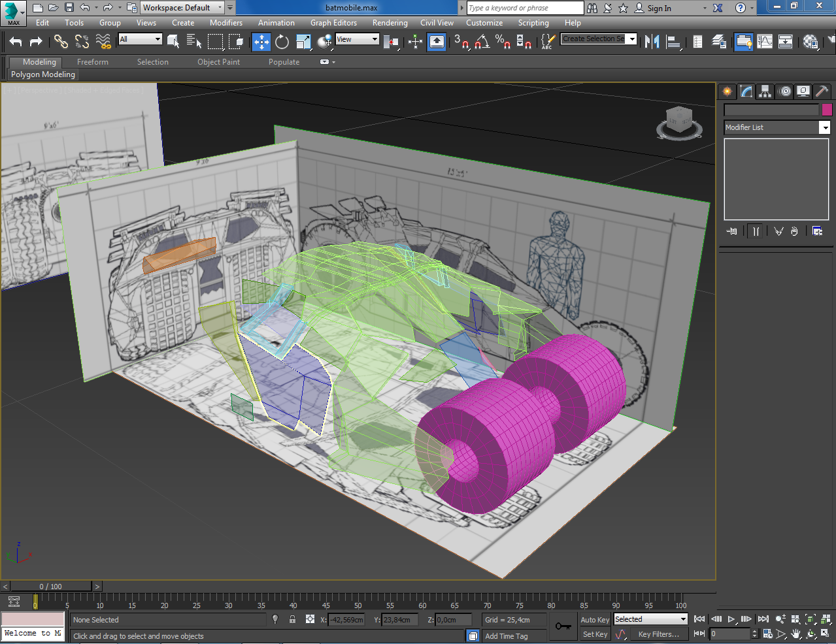836x644 pixels.
Task: Switch to the Motion command panel
Action: click(784, 91)
